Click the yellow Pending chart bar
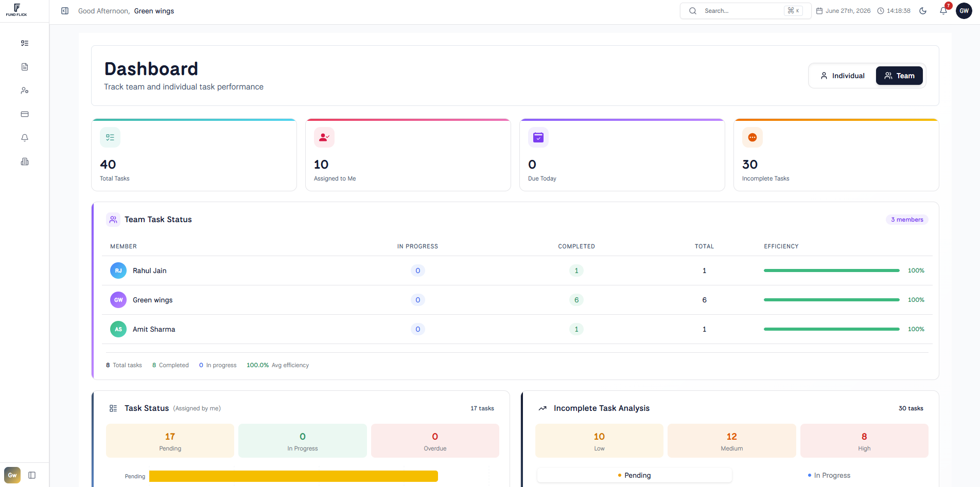This screenshot has width=980, height=487. pos(293,476)
